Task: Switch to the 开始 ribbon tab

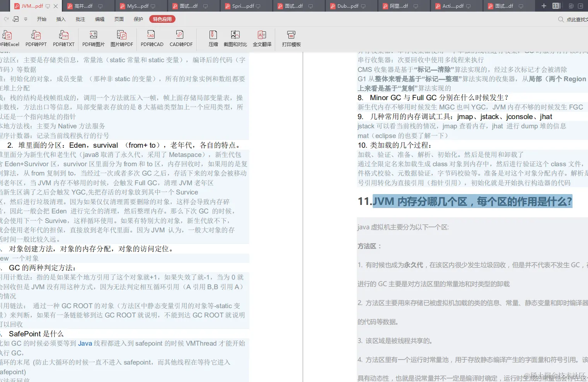Action: pos(41,19)
